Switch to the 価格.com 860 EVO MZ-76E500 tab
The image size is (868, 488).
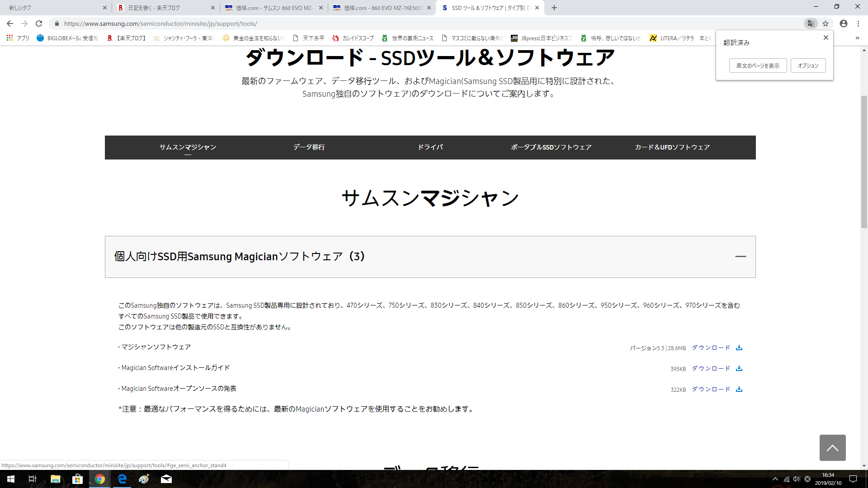pos(382,8)
